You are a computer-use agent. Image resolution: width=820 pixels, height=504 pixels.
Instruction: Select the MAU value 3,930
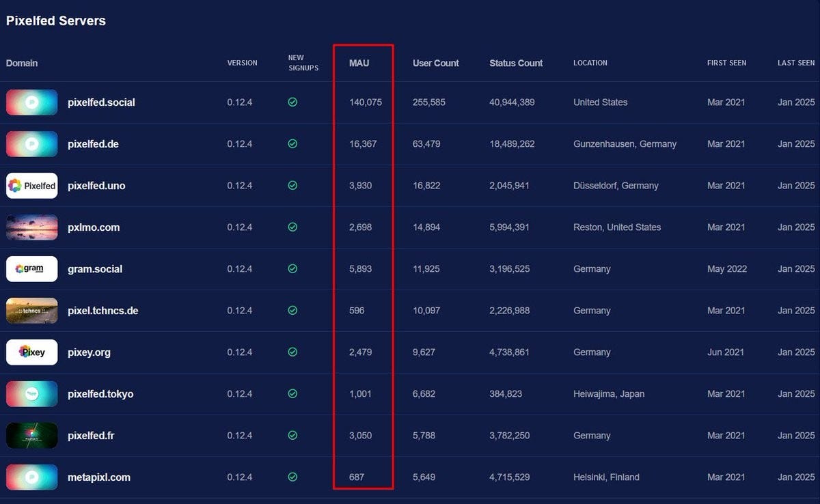pyautogui.click(x=361, y=186)
